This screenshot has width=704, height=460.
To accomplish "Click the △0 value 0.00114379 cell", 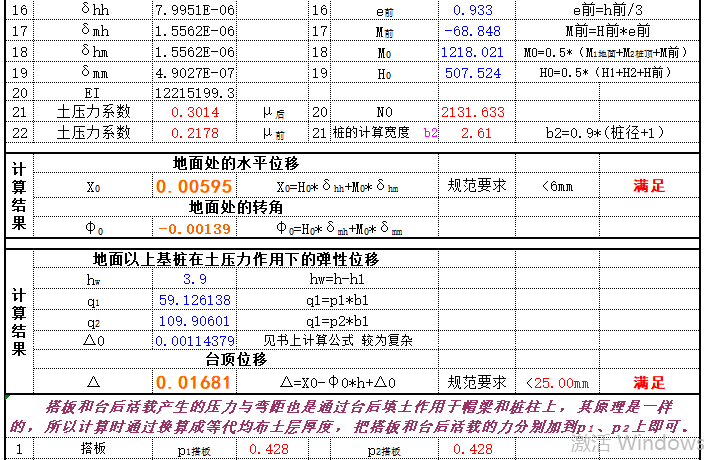I will tap(194, 341).
